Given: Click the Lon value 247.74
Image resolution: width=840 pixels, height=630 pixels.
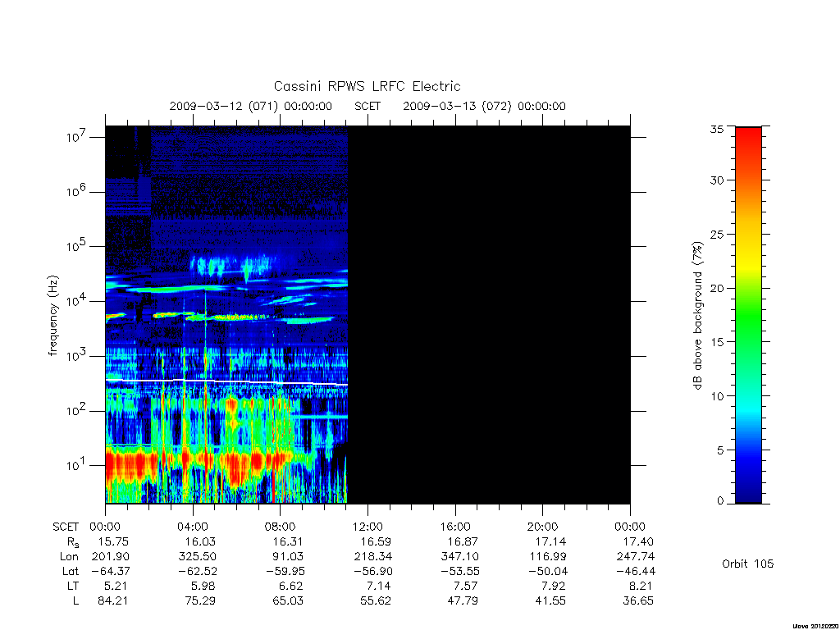Looking at the screenshot, I should coord(636,557).
